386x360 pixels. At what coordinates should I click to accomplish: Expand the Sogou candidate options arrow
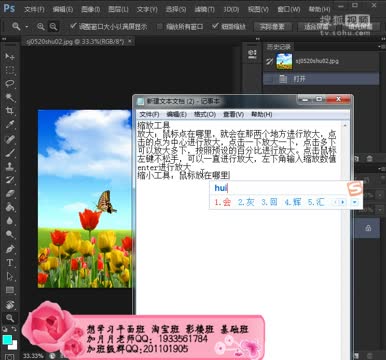coord(355,202)
